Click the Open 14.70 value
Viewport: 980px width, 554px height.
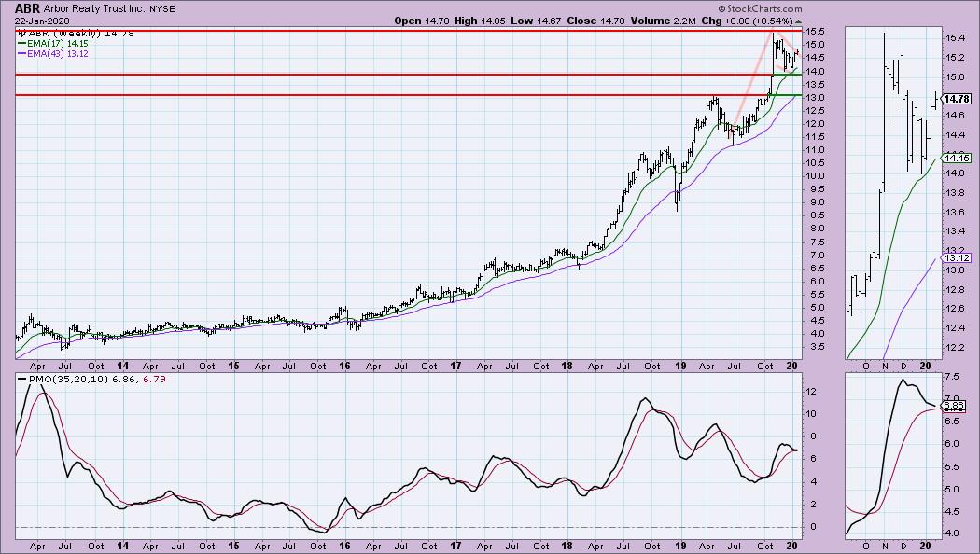point(421,21)
